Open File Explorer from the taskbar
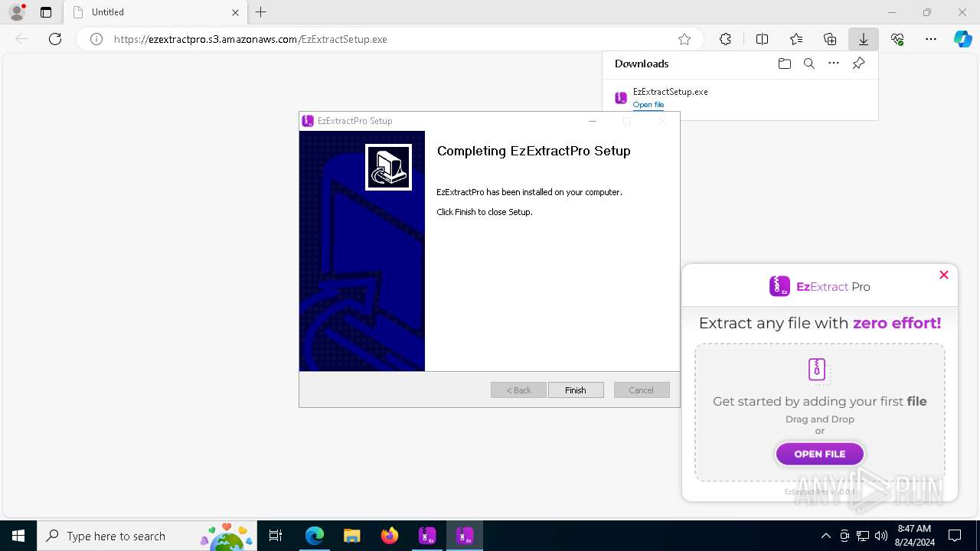Image resolution: width=980 pixels, height=551 pixels. (x=351, y=536)
